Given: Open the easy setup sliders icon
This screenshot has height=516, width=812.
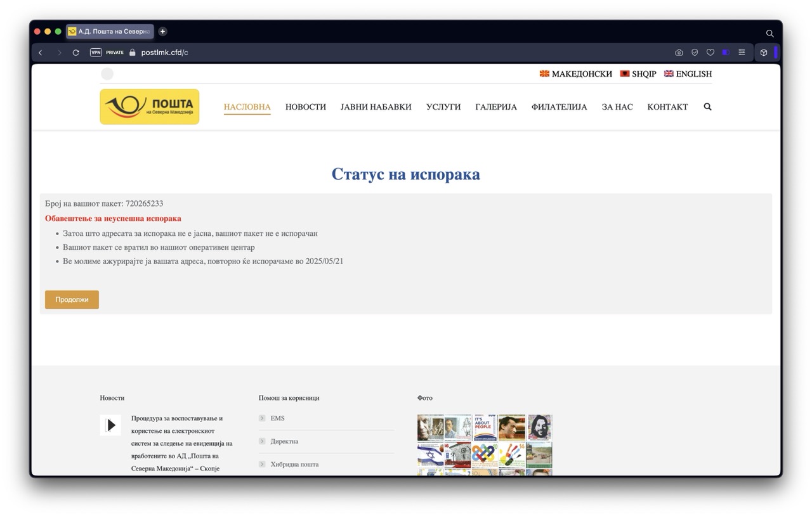Looking at the screenshot, I should pos(742,53).
